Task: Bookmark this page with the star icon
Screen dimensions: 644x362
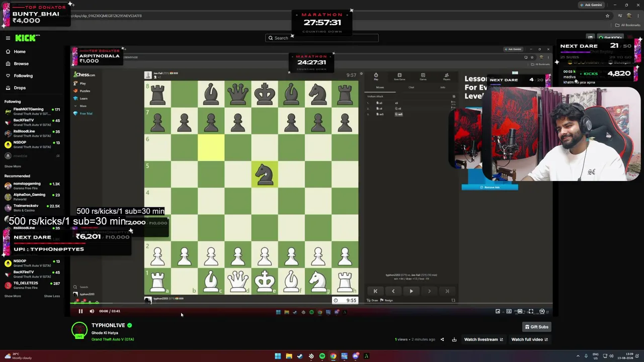Action: click(607, 16)
